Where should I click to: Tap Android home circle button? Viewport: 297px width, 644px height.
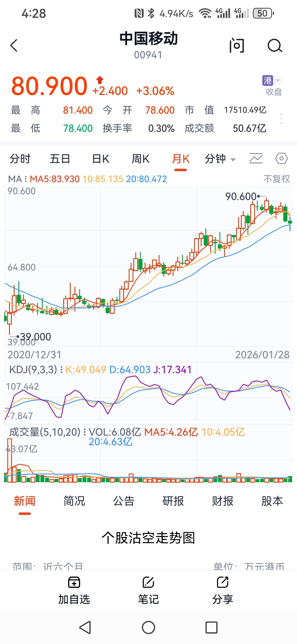[148, 627]
